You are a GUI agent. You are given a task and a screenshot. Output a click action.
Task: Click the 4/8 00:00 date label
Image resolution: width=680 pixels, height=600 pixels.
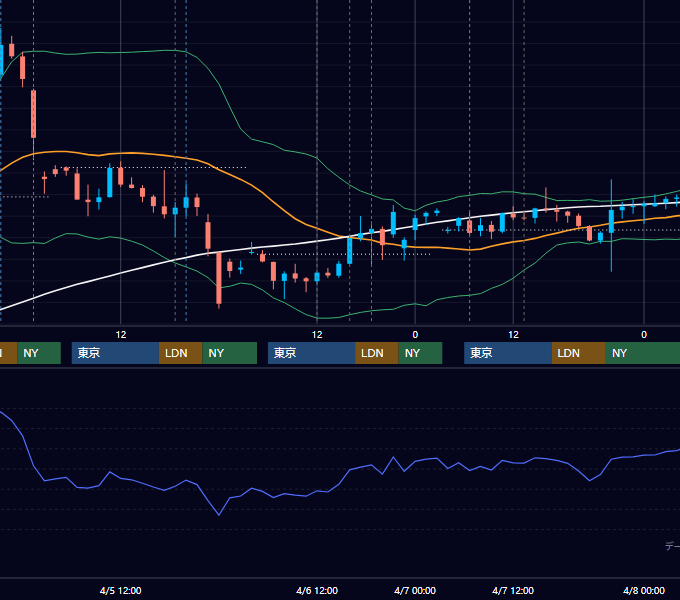tap(644, 590)
